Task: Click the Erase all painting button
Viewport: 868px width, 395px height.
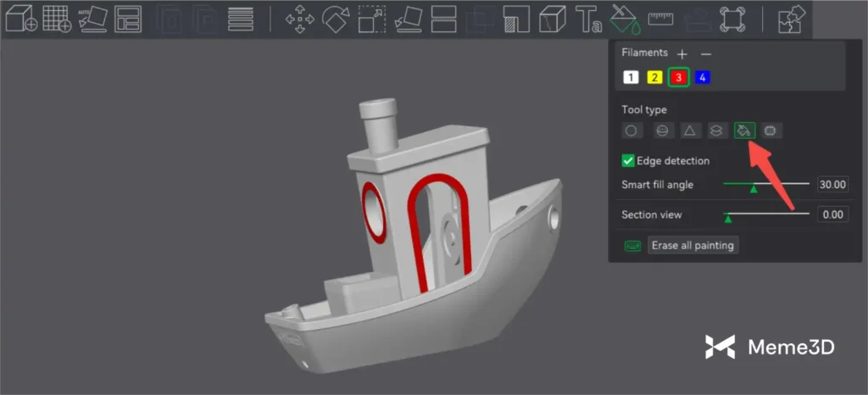Action: point(693,245)
